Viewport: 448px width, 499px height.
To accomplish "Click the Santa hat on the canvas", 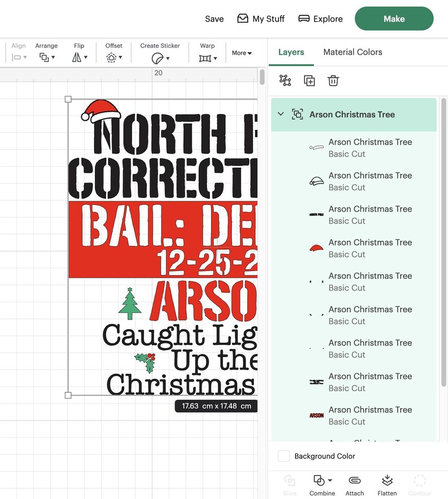I will [100, 111].
